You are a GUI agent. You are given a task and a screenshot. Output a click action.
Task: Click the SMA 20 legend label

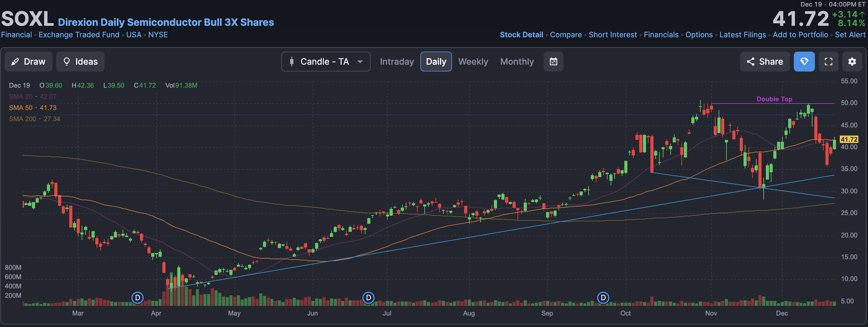click(x=20, y=96)
